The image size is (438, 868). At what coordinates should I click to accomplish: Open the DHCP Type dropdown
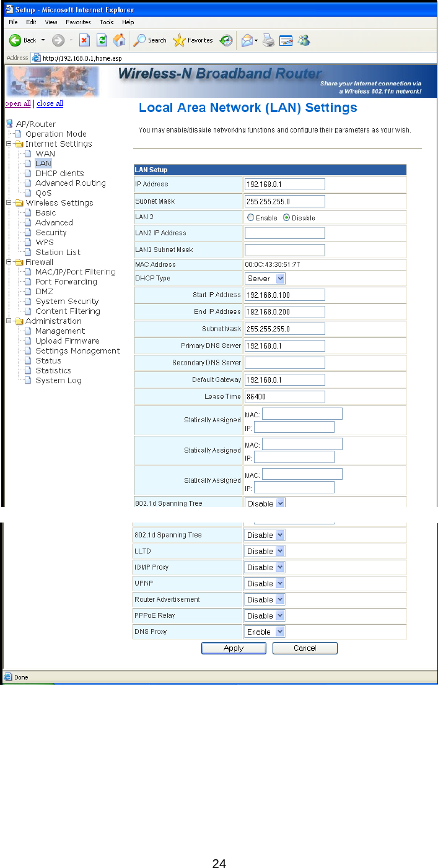265,279
